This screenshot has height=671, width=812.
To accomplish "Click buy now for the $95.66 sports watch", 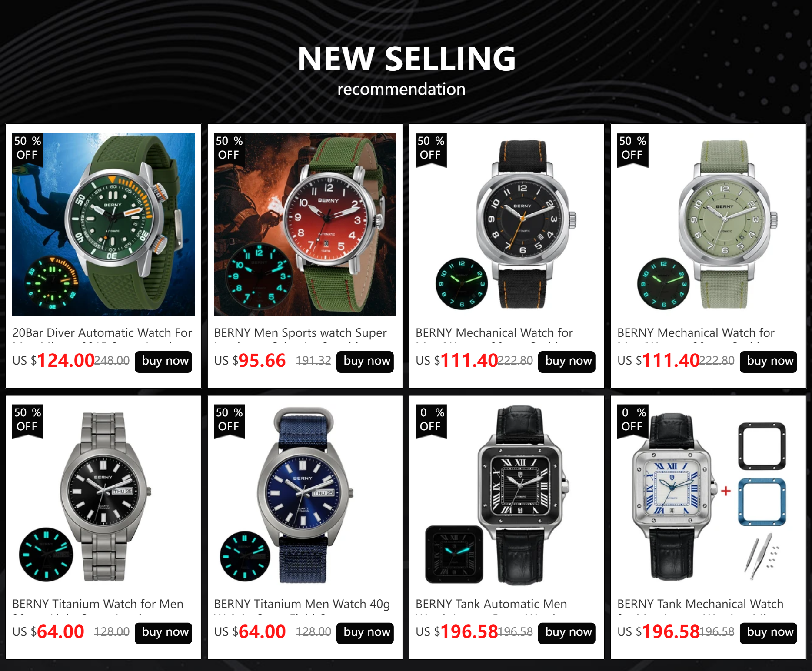I will click(365, 362).
